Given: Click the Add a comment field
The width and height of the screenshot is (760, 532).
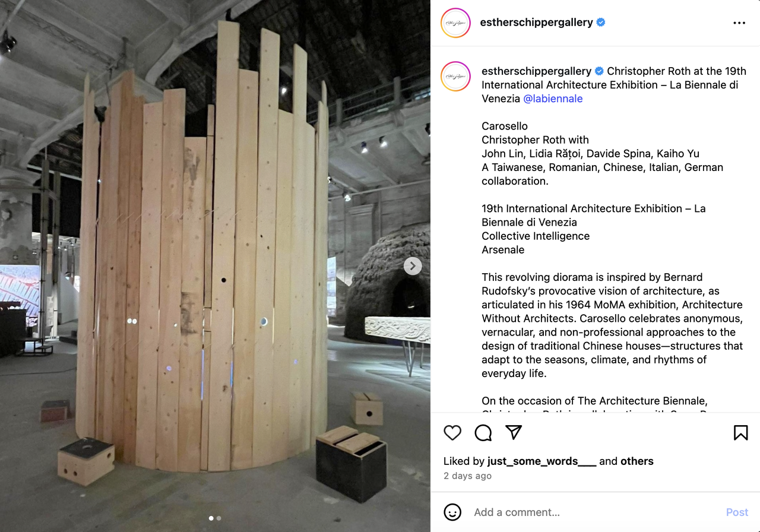Looking at the screenshot, I should click(x=594, y=512).
